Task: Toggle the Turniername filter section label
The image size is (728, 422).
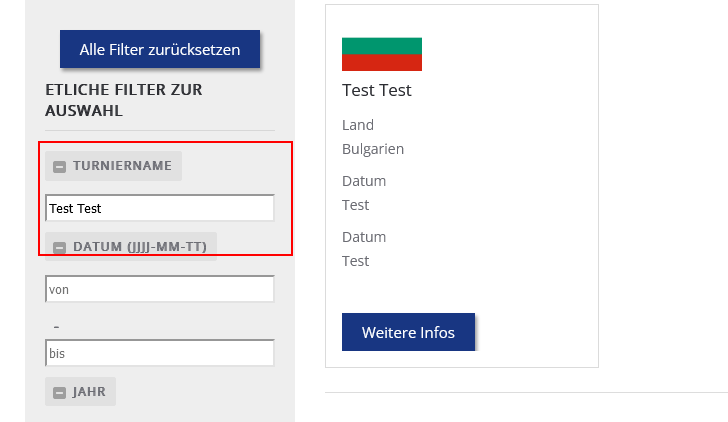Action: [122, 166]
